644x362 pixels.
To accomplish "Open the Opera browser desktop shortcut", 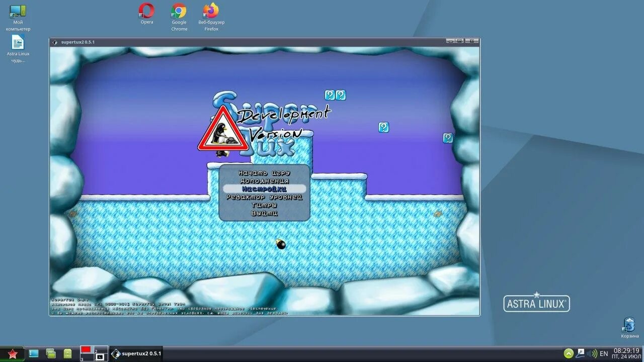I will [x=146, y=14].
